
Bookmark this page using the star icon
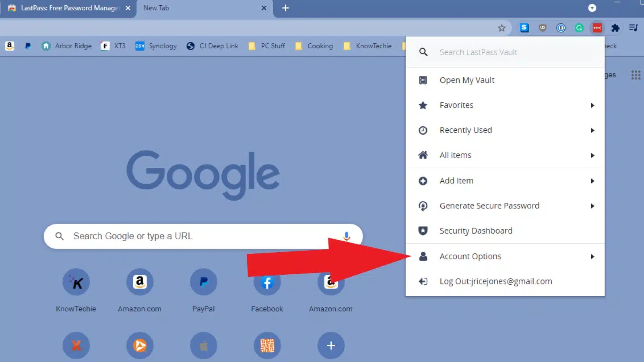[x=502, y=28]
